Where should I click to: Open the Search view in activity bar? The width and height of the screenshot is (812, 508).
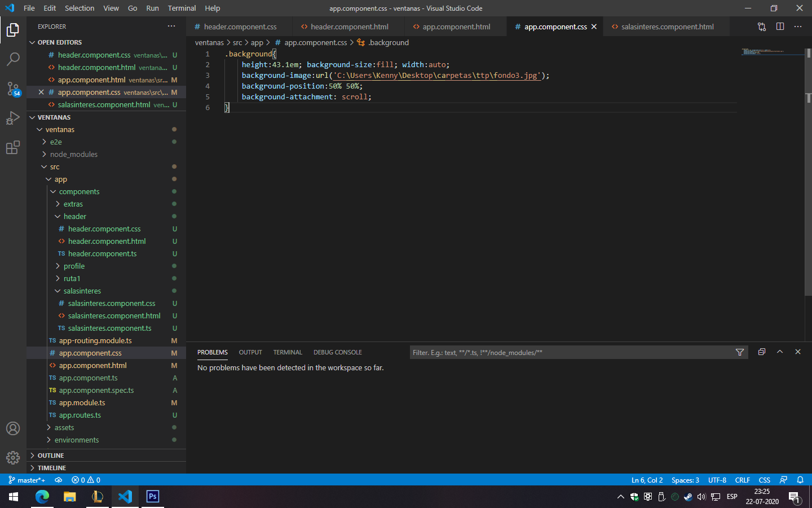pyautogui.click(x=13, y=59)
